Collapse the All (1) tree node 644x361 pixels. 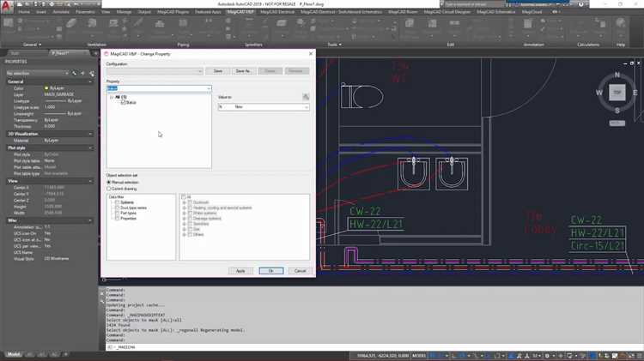pyautogui.click(x=112, y=97)
